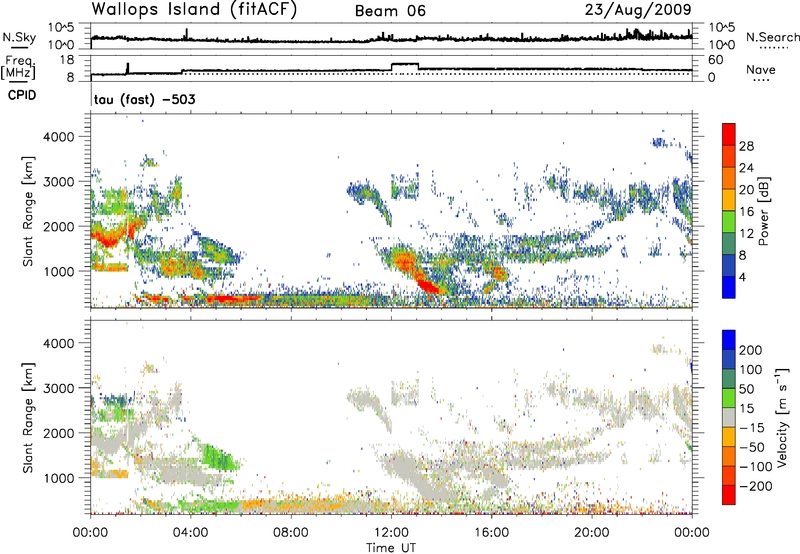Click the '-100' Velocity colorbar label
This screenshot has height=554, width=800.
[x=755, y=467]
